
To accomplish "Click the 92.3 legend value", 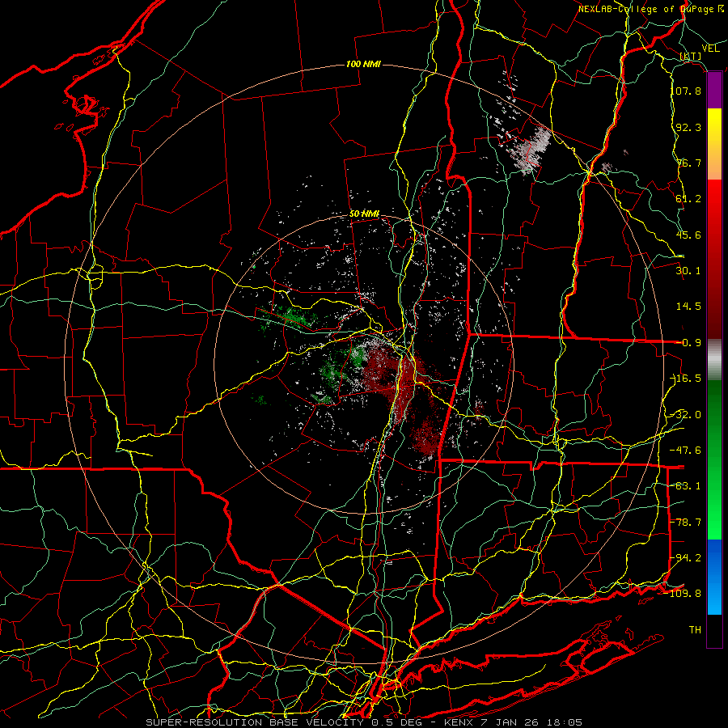I will (688, 127).
